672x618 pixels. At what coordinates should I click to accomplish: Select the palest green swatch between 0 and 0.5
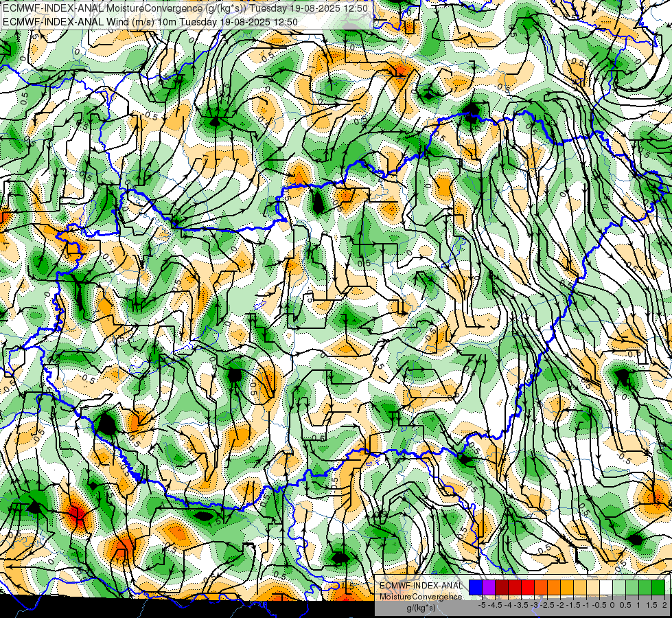click(x=619, y=588)
